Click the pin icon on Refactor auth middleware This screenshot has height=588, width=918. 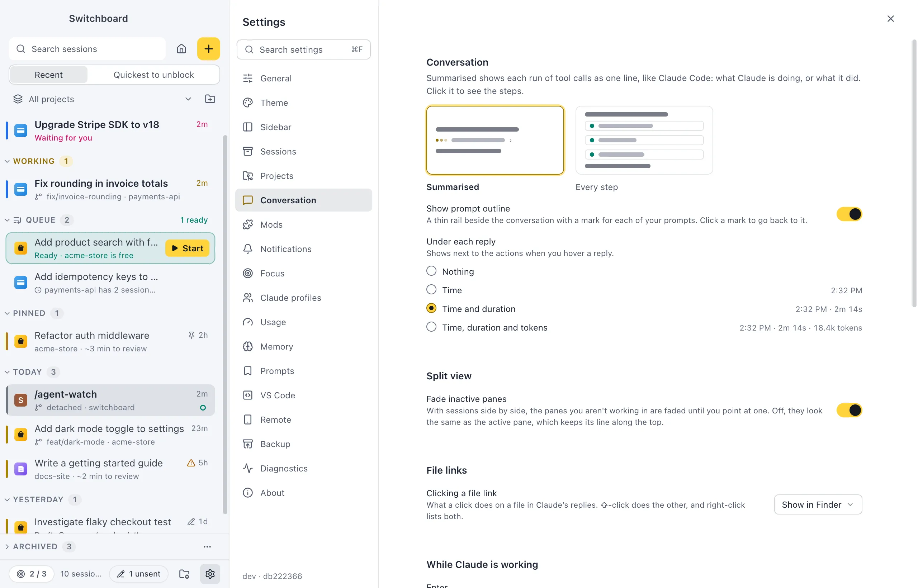click(x=191, y=335)
